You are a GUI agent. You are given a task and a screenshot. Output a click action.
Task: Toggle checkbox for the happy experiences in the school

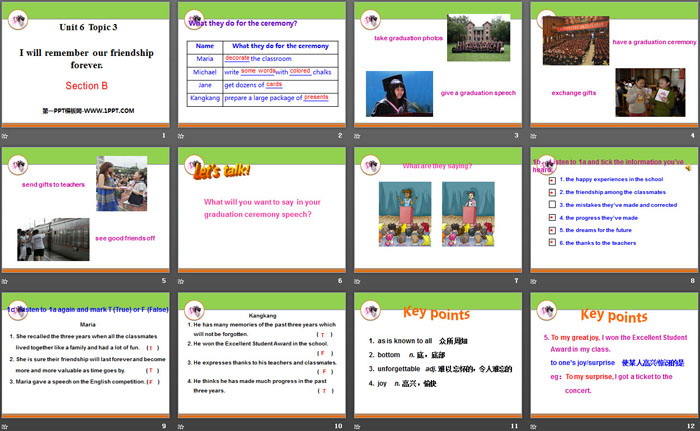(x=552, y=179)
